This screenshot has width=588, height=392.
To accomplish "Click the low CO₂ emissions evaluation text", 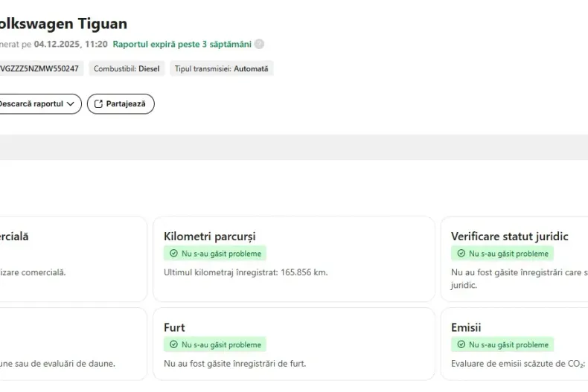I will coord(518,364).
